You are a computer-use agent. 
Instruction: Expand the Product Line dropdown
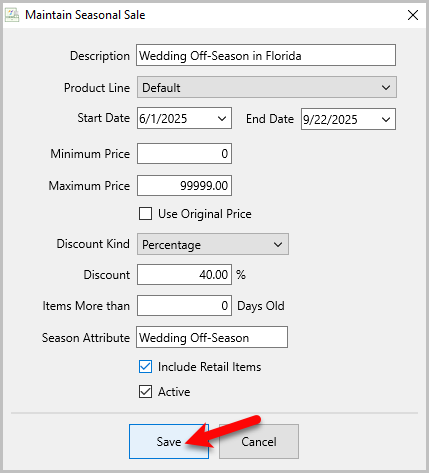[x=267, y=87]
